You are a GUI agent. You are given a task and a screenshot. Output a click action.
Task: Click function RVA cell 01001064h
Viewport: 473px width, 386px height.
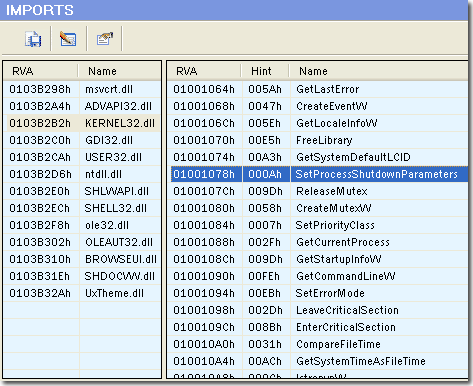click(x=204, y=89)
